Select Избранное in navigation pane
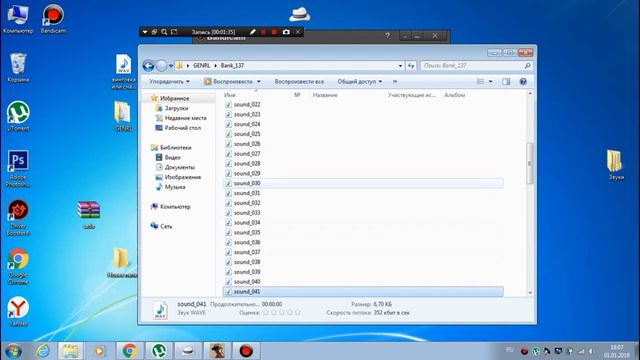The width and height of the screenshot is (640, 360). pyautogui.click(x=174, y=98)
